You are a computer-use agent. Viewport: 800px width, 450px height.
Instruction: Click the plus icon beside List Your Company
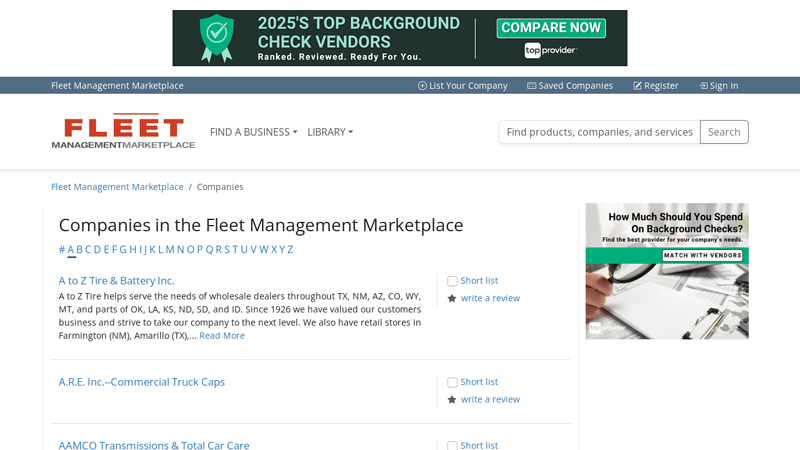click(x=422, y=86)
